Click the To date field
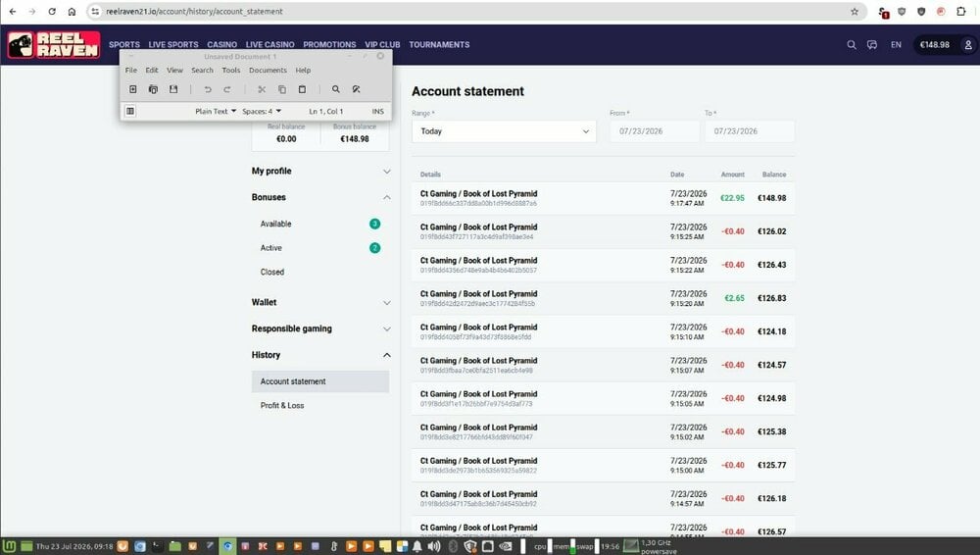This screenshot has width=980, height=555. point(750,131)
